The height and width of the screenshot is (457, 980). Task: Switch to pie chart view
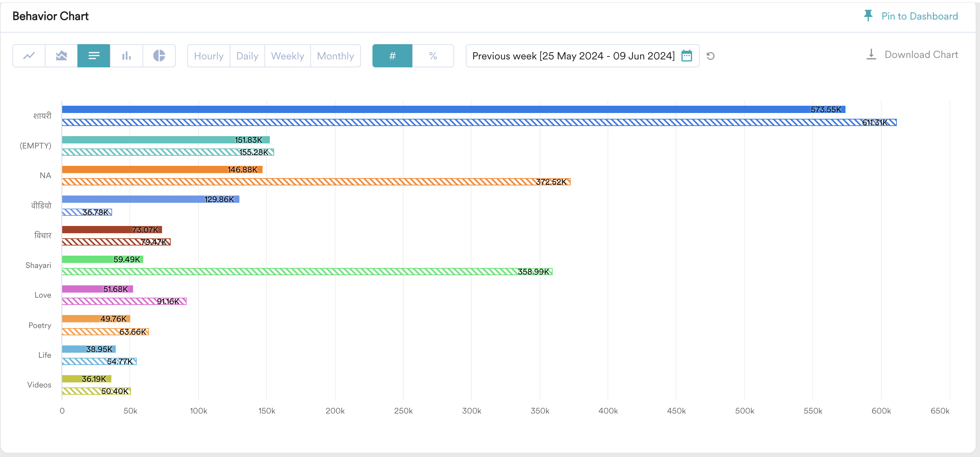(159, 56)
